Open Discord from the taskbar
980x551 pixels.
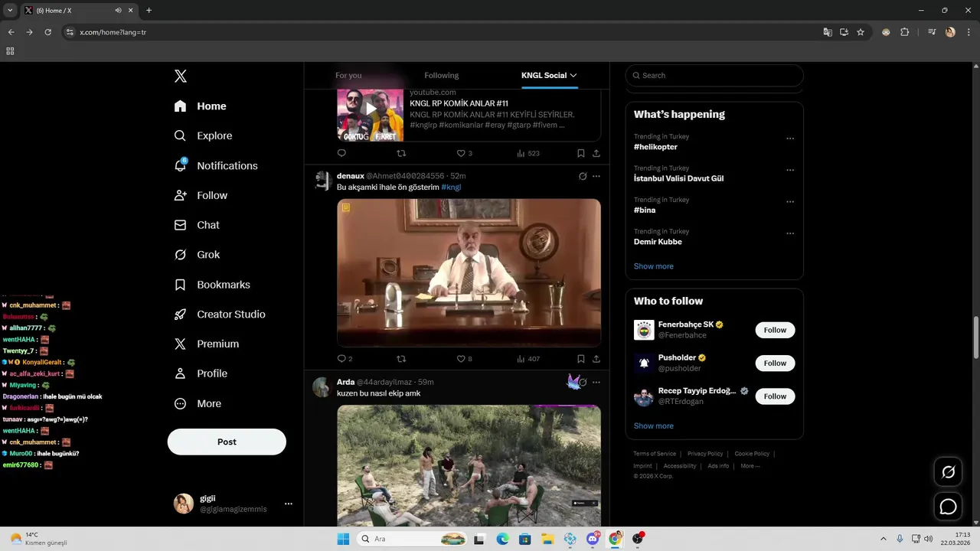pyautogui.click(x=593, y=539)
